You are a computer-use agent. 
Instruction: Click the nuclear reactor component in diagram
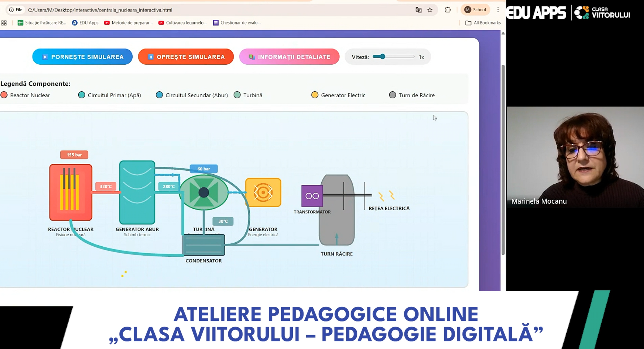(x=71, y=192)
